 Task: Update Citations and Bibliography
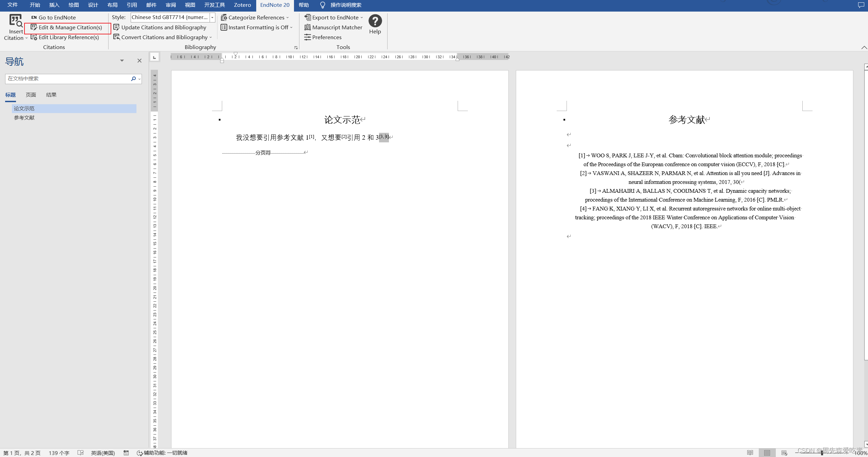pos(163,27)
